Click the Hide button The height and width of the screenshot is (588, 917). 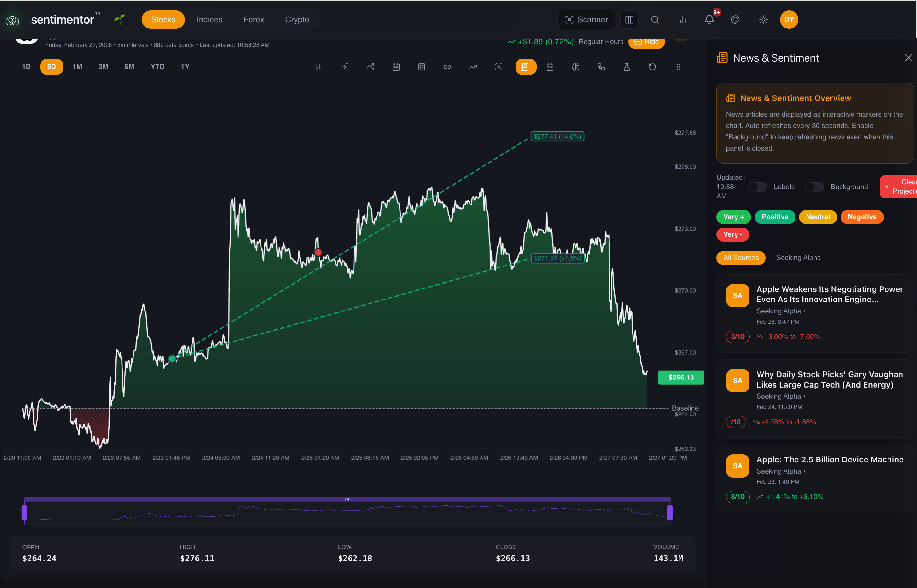646,42
